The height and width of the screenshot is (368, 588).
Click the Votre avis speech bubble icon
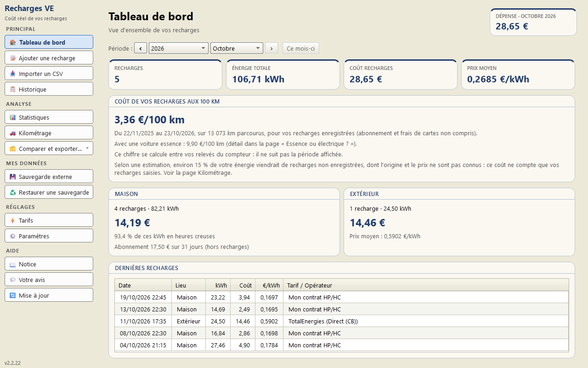pyautogui.click(x=13, y=280)
